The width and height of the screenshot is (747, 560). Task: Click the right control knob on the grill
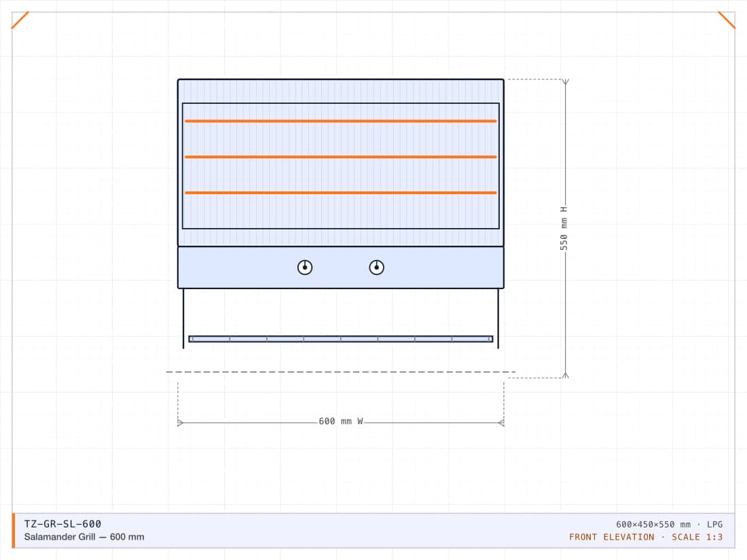tap(376, 267)
